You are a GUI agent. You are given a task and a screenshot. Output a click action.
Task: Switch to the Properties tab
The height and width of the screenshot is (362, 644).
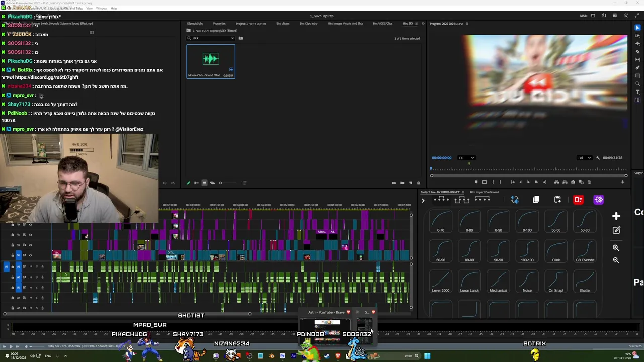point(219,24)
